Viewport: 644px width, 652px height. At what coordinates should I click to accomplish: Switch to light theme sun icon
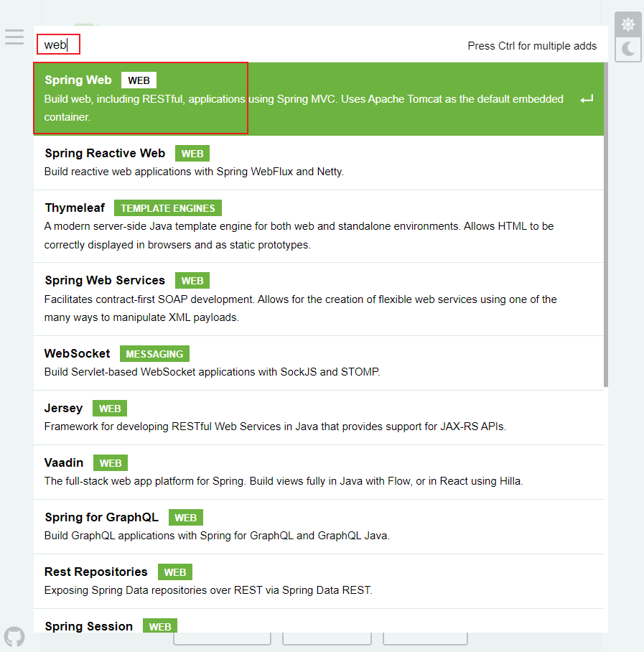click(x=627, y=24)
